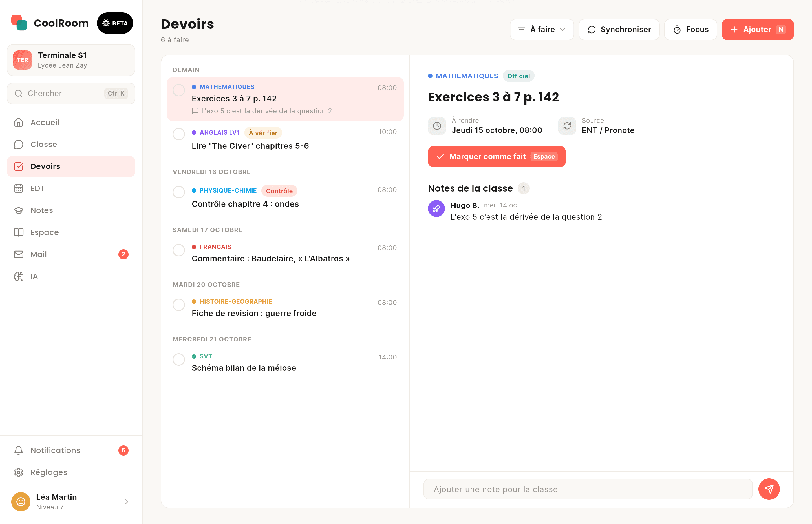Click the brain icon next to IA

pos(19,276)
